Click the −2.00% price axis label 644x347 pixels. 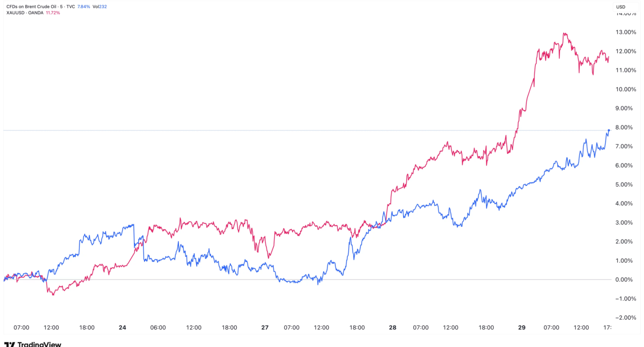point(626,318)
